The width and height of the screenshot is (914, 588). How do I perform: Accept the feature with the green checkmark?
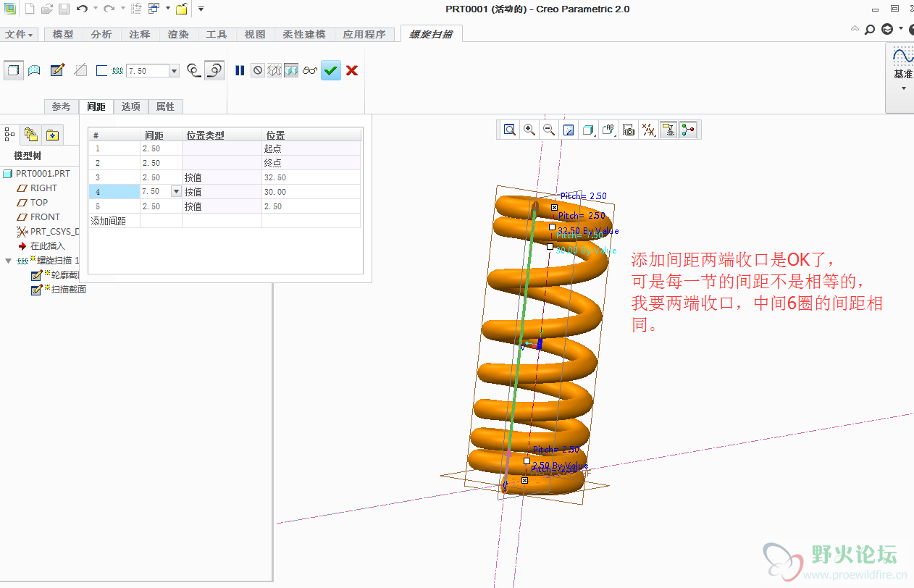click(331, 70)
